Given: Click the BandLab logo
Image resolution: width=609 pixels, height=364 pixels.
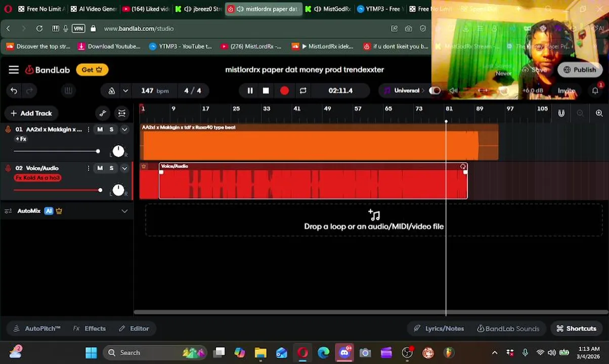Looking at the screenshot, I should click(x=48, y=70).
